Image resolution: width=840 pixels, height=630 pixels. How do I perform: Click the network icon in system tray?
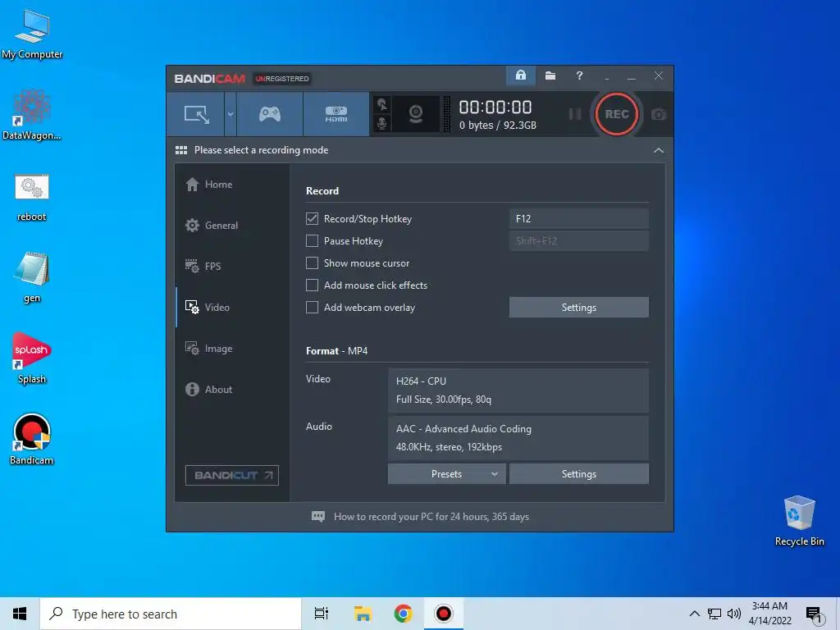tap(714, 614)
